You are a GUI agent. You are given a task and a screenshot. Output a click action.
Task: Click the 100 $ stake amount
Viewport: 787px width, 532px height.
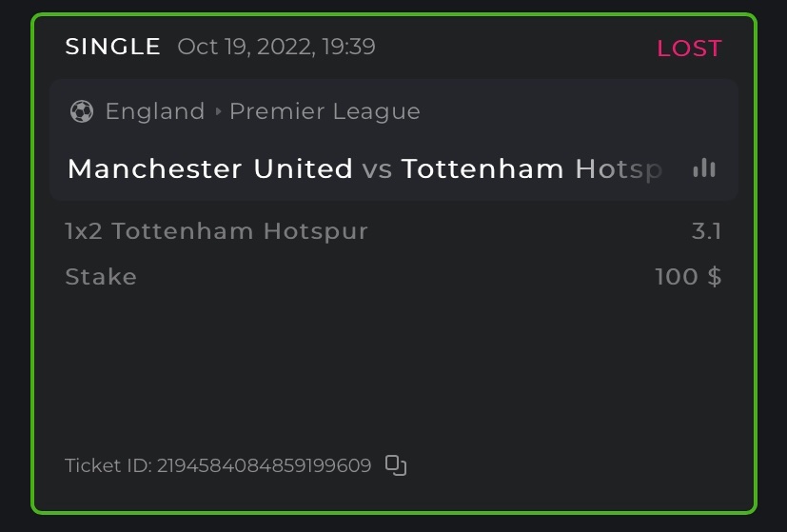[687, 277]
